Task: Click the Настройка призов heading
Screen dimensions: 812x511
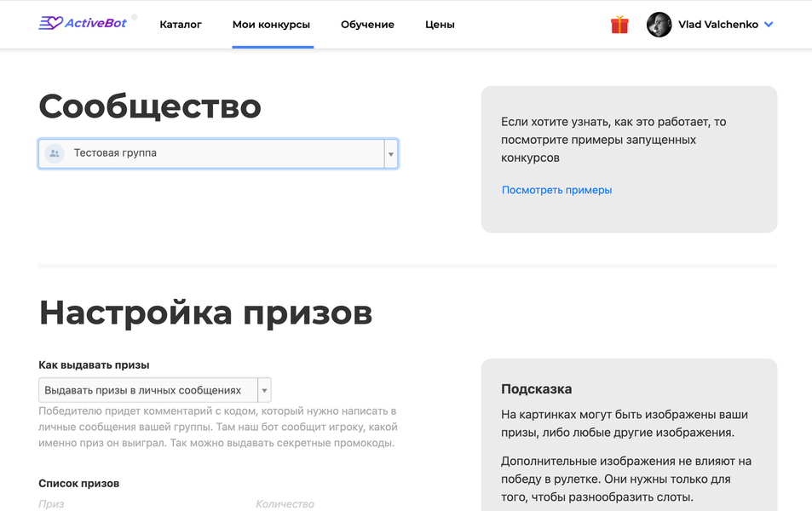Action: 205,313
